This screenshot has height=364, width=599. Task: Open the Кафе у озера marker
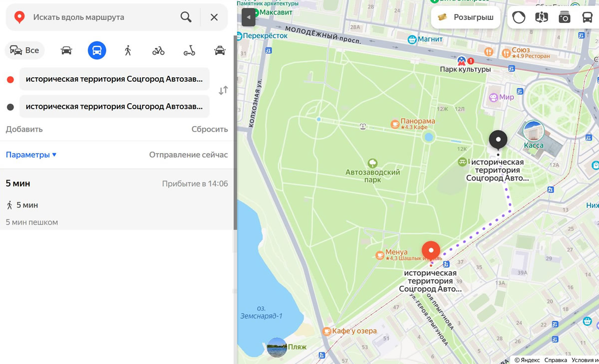coord(326,331)
